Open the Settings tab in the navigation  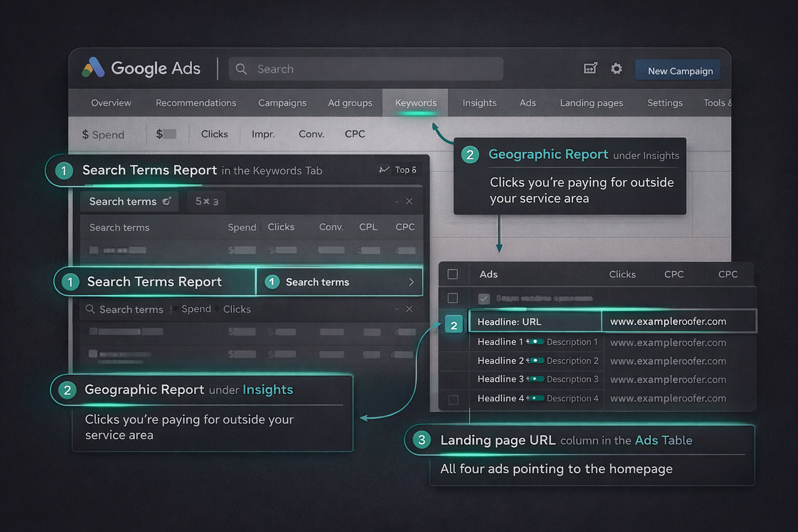click(665, 103)
